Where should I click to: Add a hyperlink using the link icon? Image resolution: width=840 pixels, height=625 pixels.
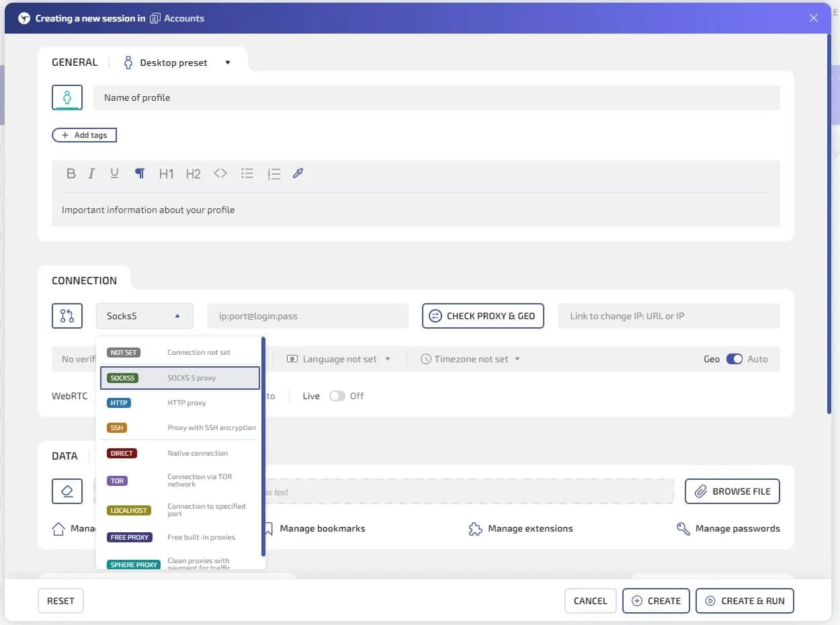click(298, 173)
